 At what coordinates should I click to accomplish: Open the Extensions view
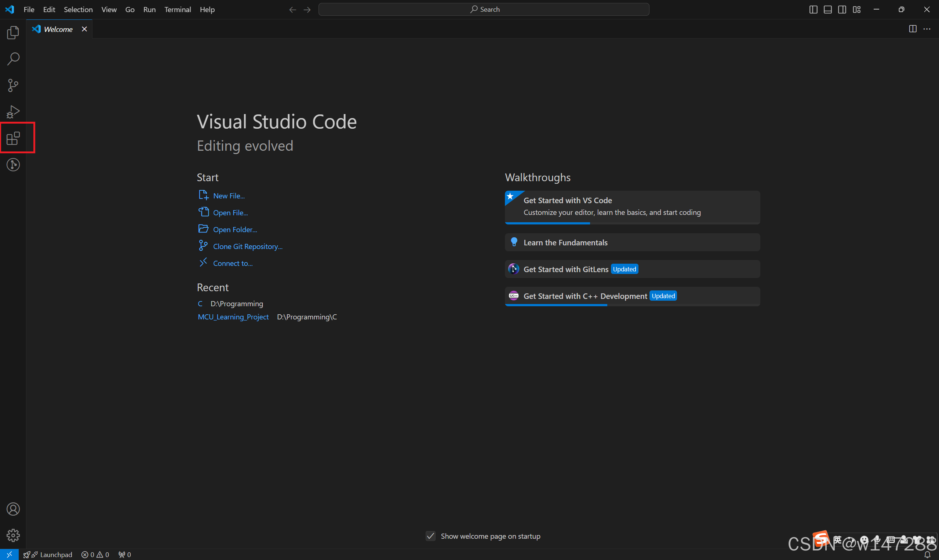(x=13, y=138)
